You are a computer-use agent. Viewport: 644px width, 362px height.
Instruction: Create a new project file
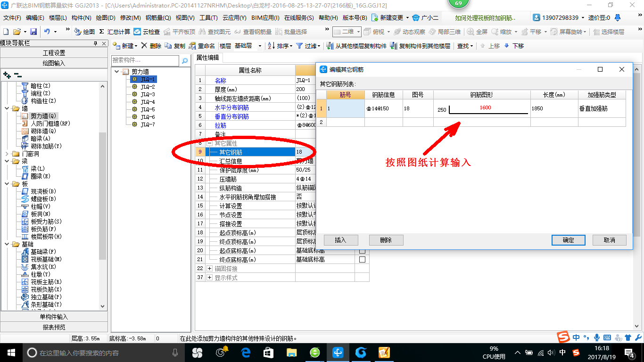[x=6, y=32]
